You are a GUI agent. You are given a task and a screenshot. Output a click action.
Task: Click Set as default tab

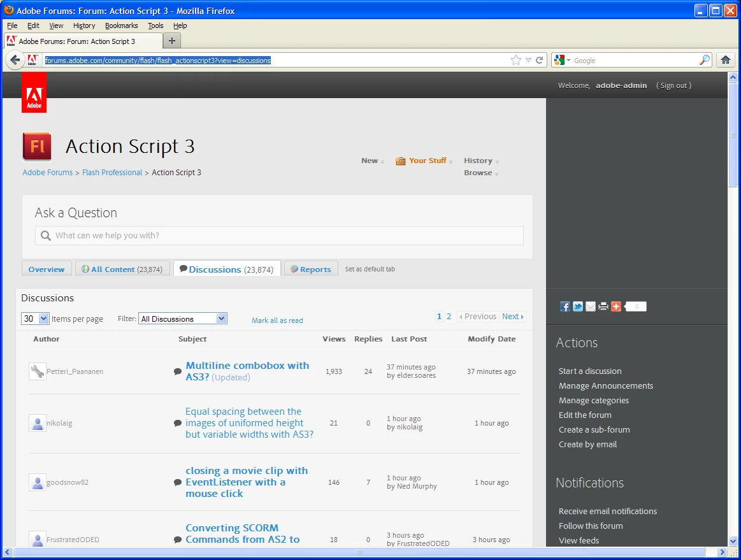click(370, 269)
